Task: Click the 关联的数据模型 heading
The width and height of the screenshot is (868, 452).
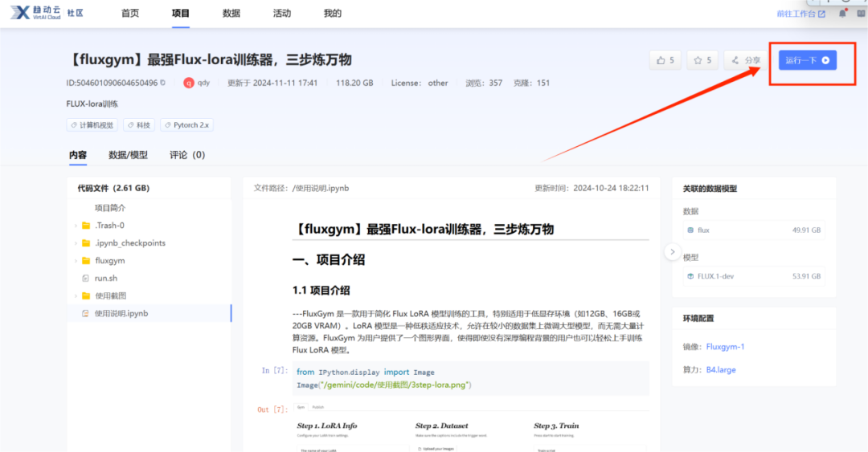Action: point(710,189)
